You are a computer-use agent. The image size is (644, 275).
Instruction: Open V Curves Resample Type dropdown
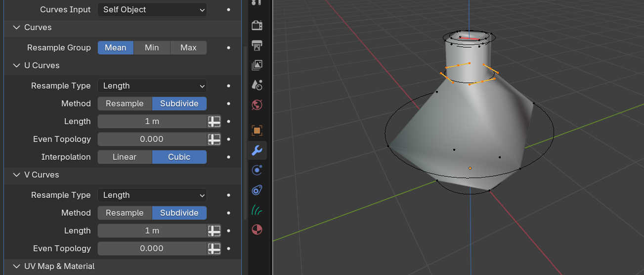[152, 195]
